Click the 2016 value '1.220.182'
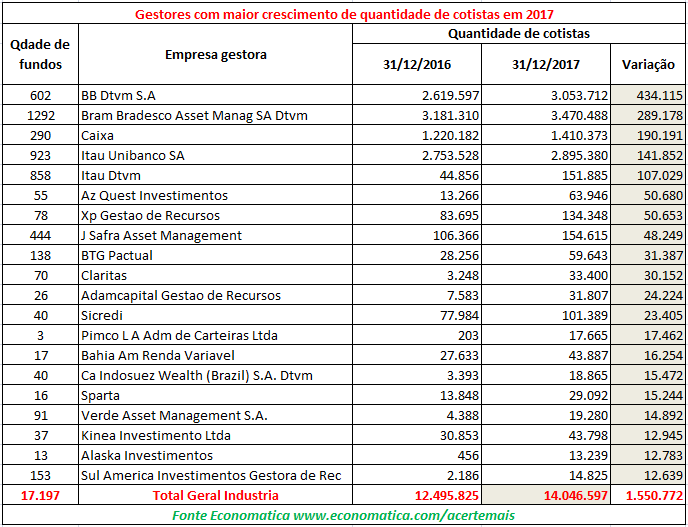Image resolution: width=688 pixels, height=527 pixels. click(x=417, y=135)
